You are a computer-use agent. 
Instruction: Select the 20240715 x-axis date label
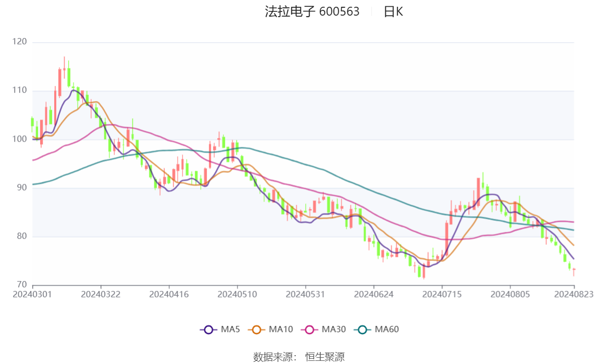(442, 295)
